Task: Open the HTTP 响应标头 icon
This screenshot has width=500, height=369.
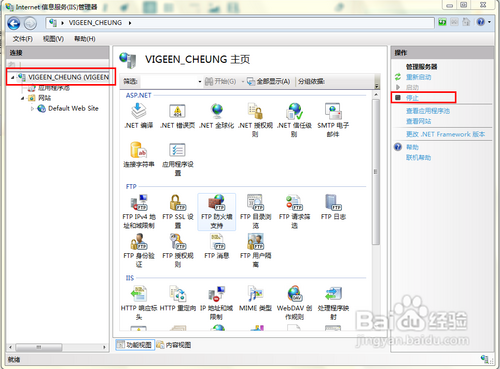Action: [139, 303]
